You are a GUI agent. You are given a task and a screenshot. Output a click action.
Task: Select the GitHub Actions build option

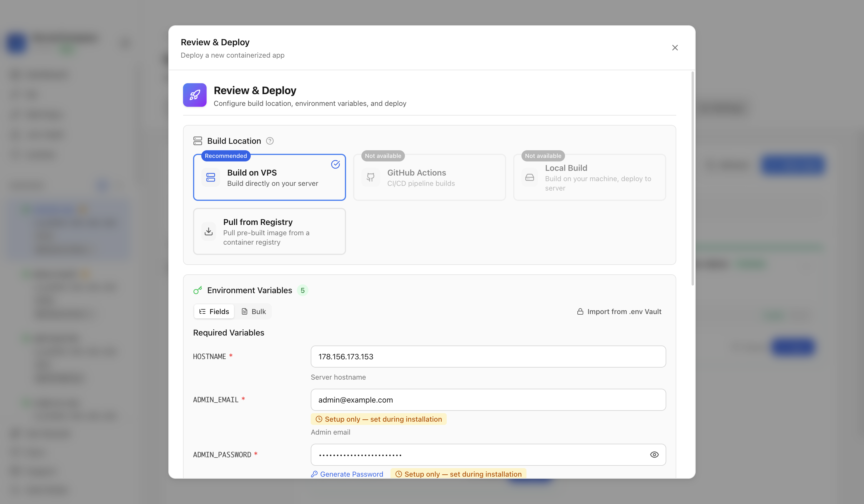pos(430,177)
